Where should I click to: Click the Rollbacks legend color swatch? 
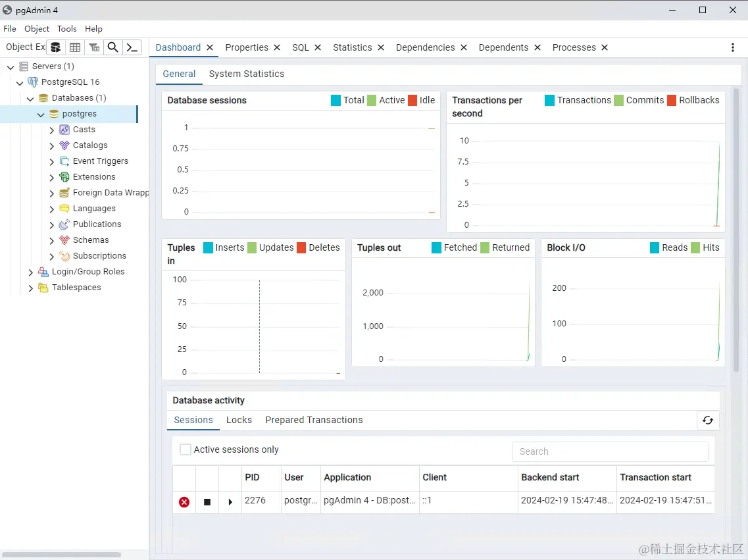[x=672, y=100]
